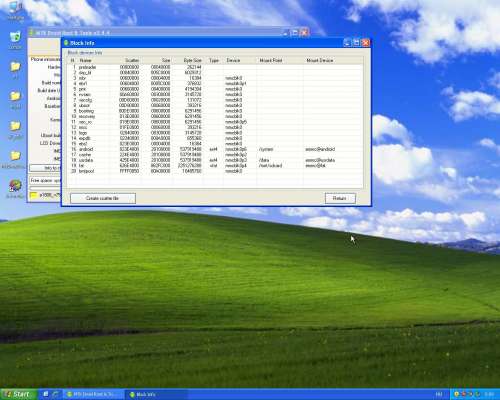Viewport: 500px width, 400px height.
Task: Select the misc partition row
Action: coord(215,127)
